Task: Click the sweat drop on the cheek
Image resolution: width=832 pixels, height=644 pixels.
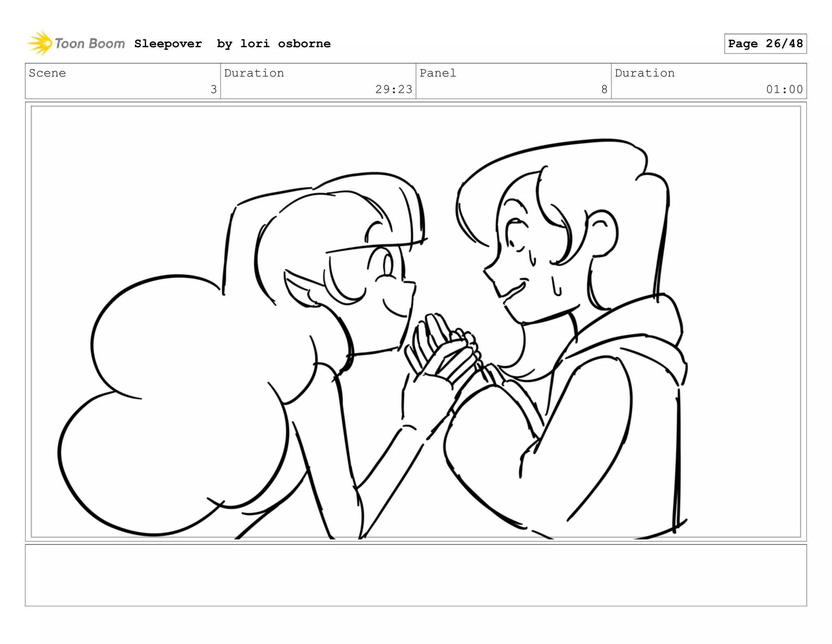Action: point(556,287)
